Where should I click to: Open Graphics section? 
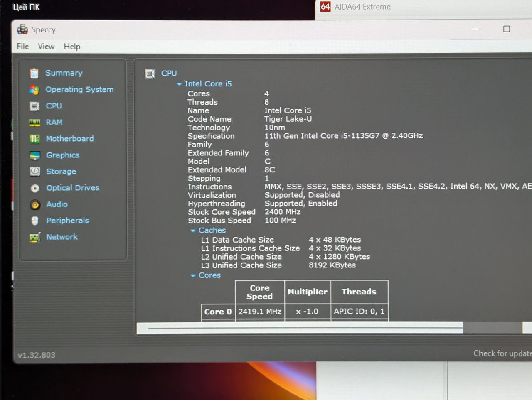(63, 155)
